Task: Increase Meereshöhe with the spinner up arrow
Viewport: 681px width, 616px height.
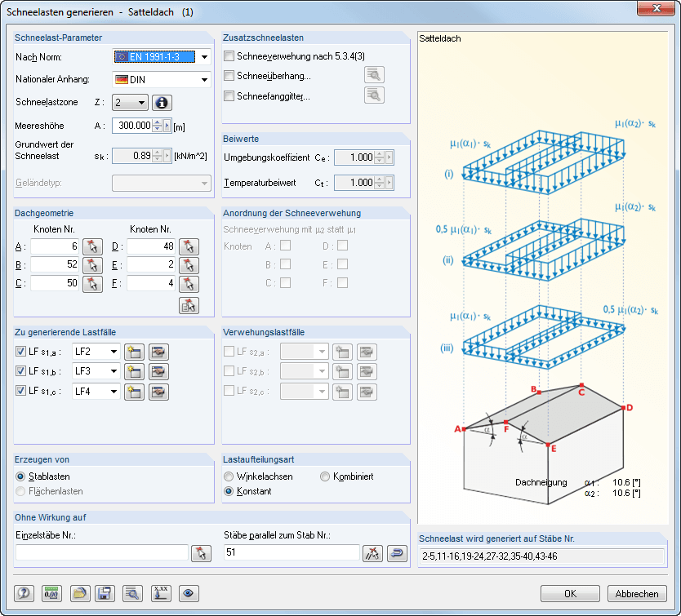Action: (x=158, y=122)
